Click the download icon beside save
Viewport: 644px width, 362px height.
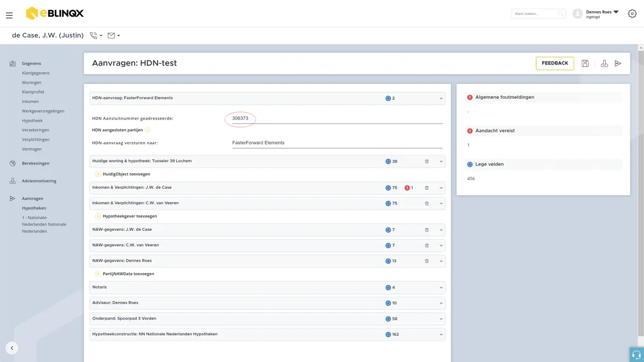604,63
